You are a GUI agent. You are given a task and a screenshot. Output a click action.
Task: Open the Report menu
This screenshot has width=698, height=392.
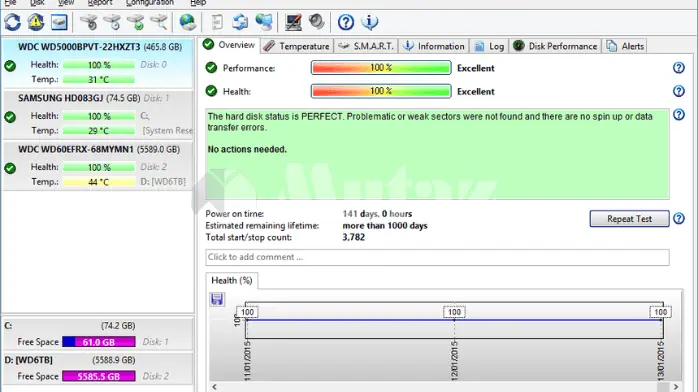click(100, 3)
